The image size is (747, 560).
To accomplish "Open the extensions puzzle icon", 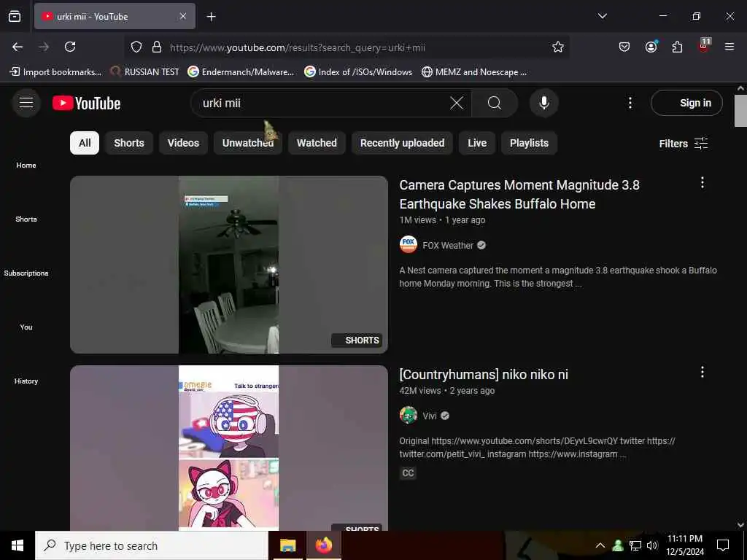I will click(677, 47).
